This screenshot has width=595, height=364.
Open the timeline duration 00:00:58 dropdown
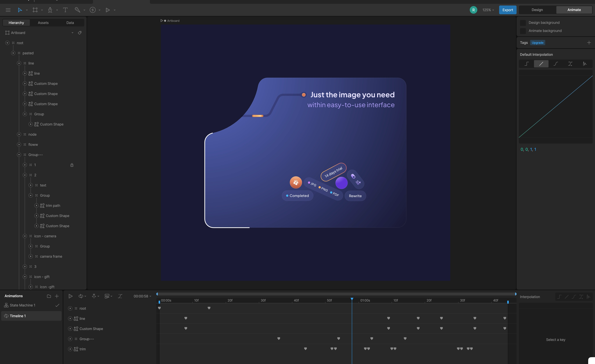(143, 296)
